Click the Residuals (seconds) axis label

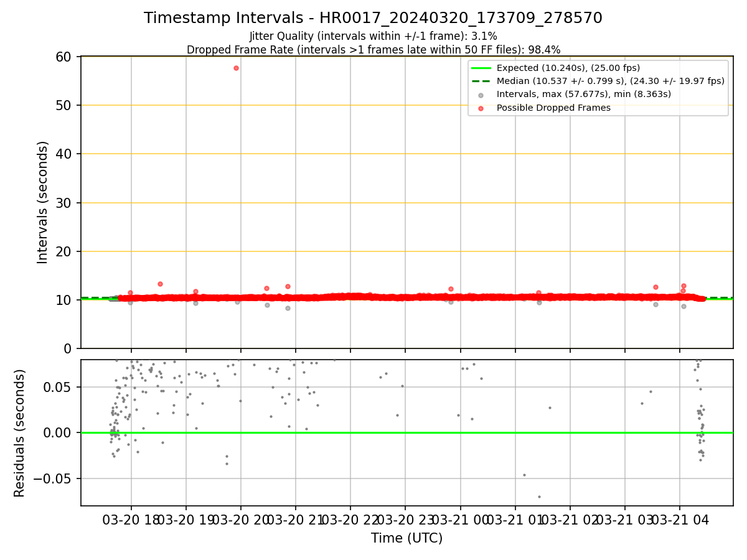click(x=20, y=433)
